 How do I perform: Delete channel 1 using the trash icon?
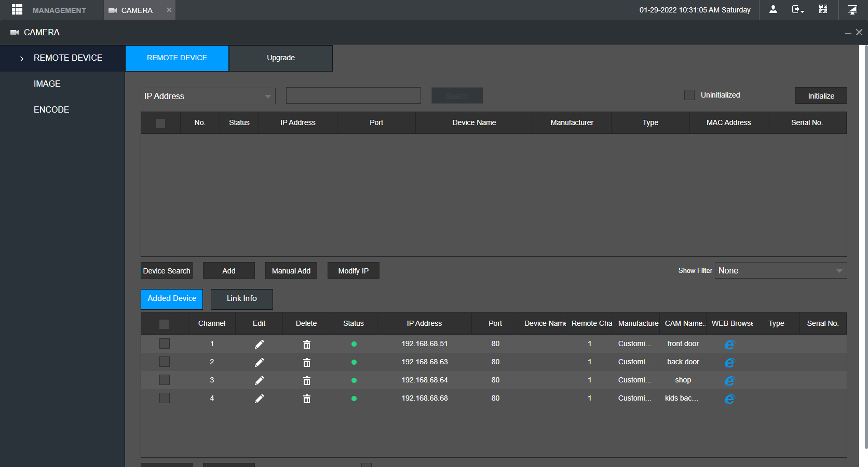(x=307, y=344)
